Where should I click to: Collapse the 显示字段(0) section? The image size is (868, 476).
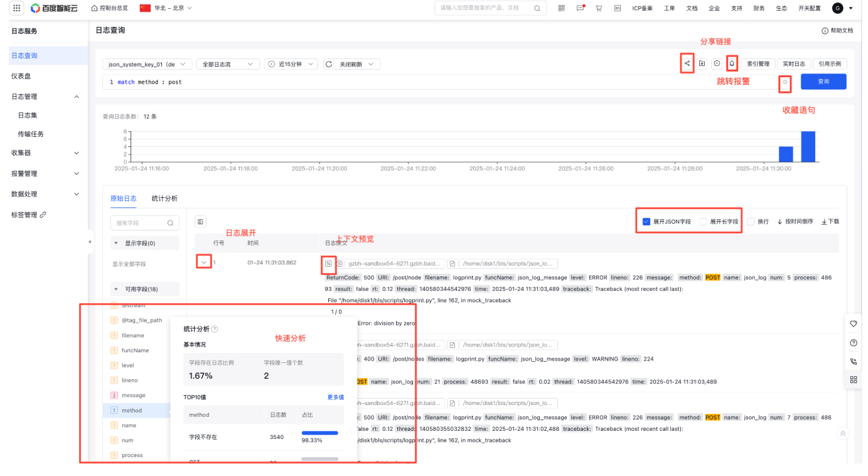pos(144,243)
